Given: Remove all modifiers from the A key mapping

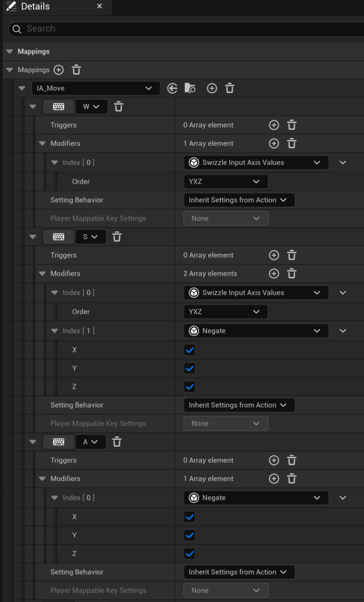Looking at the screenshot, I should point(292,479).
